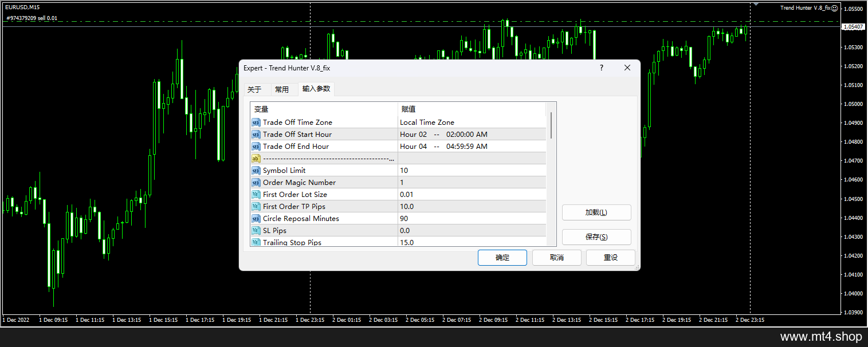Click the Trade Off Start Hour variable icon
The image size is (868, 347).
point(256,135)
